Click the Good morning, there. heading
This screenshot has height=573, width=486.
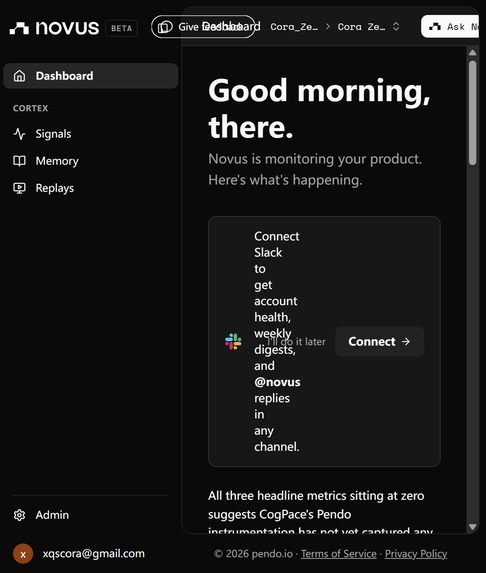pos(319,109)
